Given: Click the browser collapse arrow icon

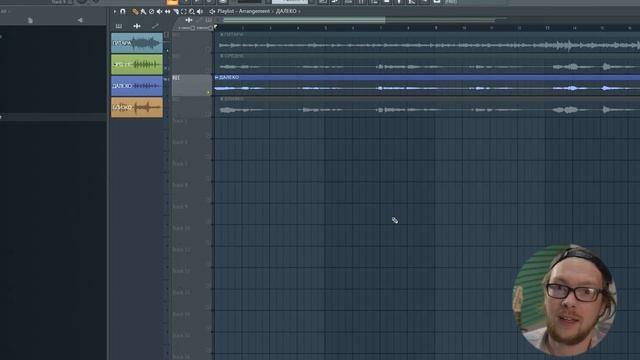Looking at the screenshot, I should pos(80,20).
